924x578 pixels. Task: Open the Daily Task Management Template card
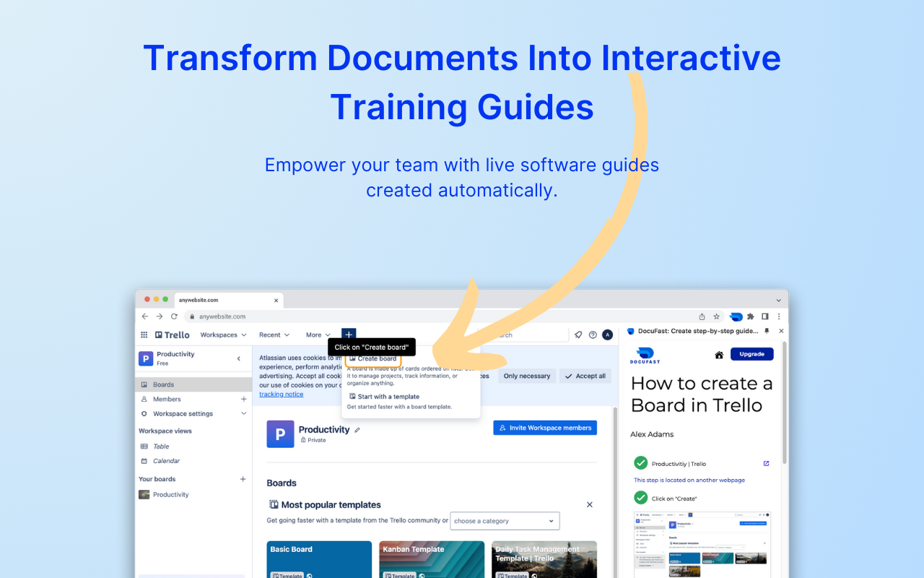(544, 560)
